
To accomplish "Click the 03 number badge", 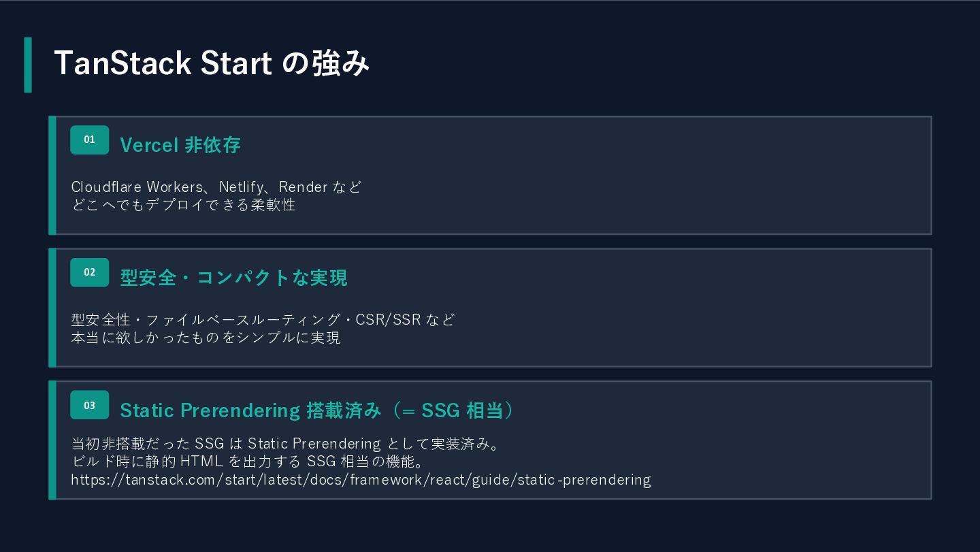I will (x=89, y=406).
